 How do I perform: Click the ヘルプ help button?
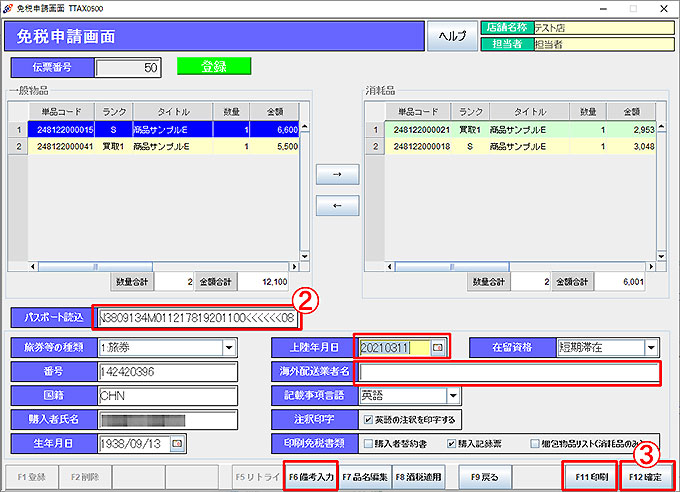coord(453,37)
